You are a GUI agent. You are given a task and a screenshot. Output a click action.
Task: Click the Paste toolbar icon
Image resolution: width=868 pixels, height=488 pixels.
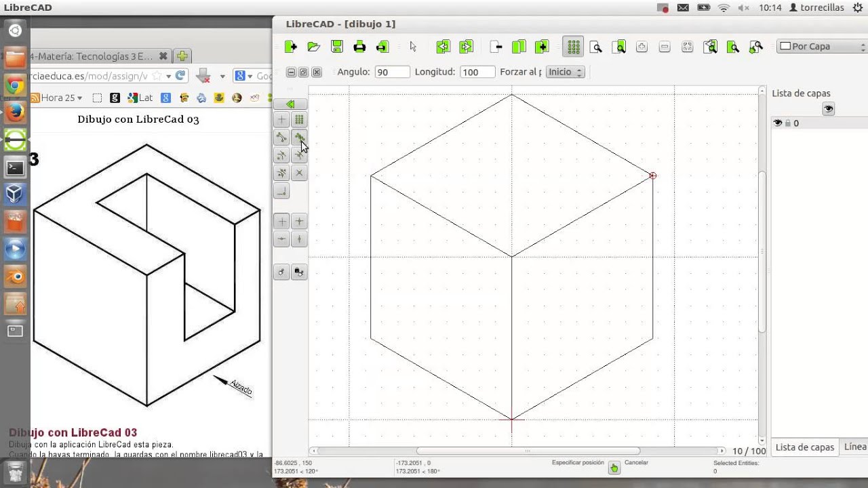542,47
